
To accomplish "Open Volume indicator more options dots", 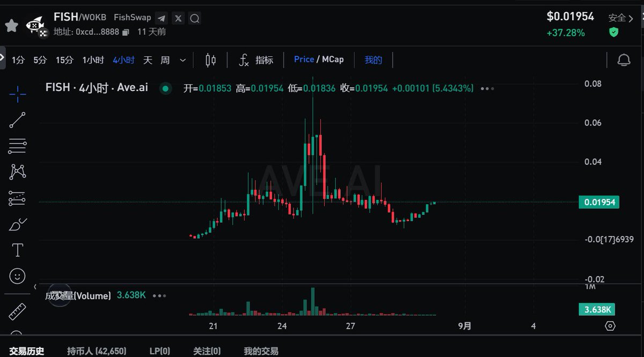I will [159, 295].
